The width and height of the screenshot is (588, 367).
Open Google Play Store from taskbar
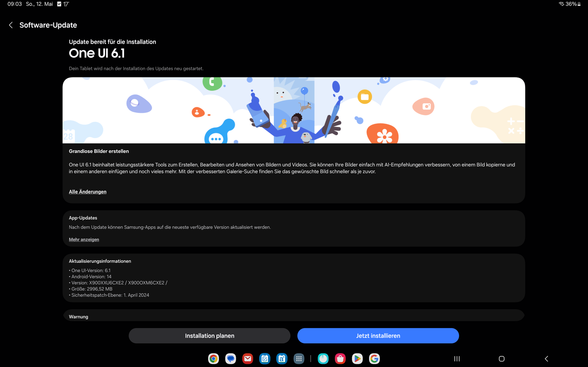coord(357,358)
